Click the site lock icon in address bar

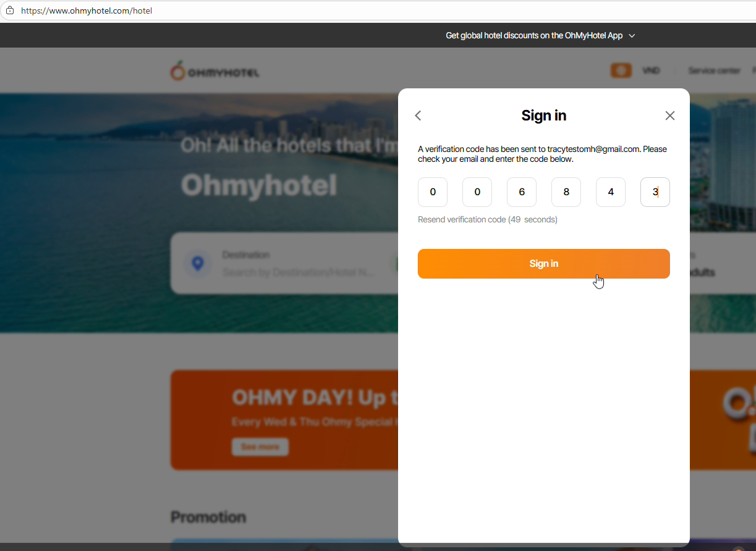(x=10, y=11)
